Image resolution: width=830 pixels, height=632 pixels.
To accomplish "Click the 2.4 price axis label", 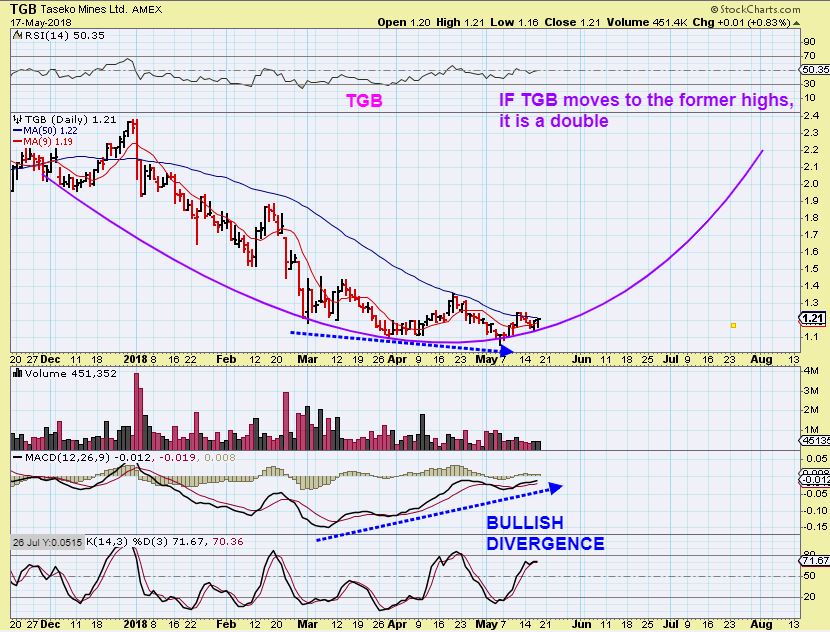I will (811, 116).
